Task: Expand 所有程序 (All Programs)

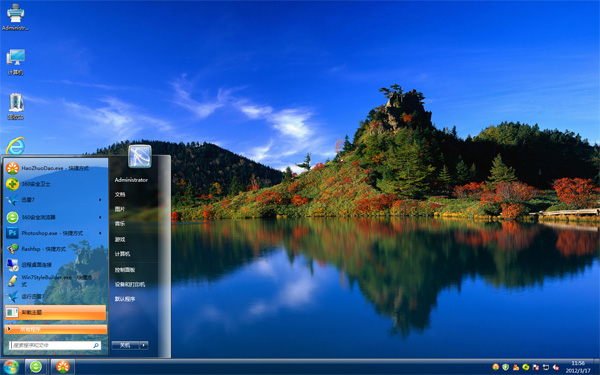Action: (x=56, y=329)
